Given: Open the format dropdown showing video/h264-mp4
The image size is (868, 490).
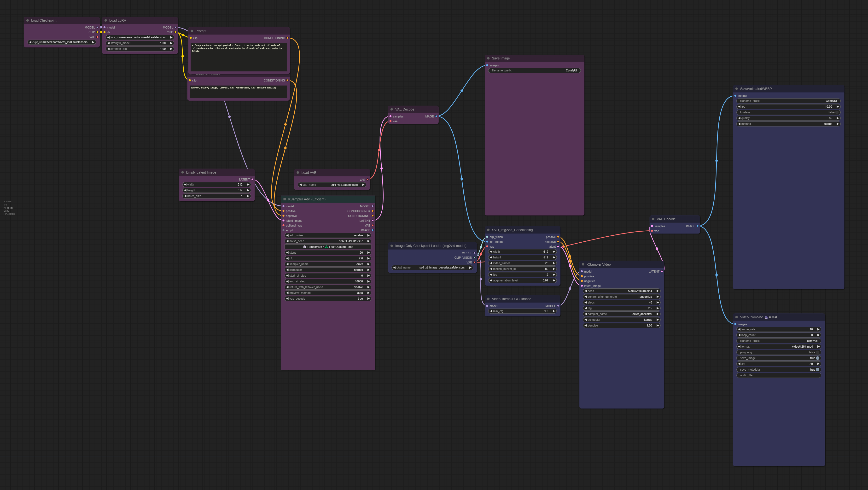Looking at the screenshot, I should [779, 347].
